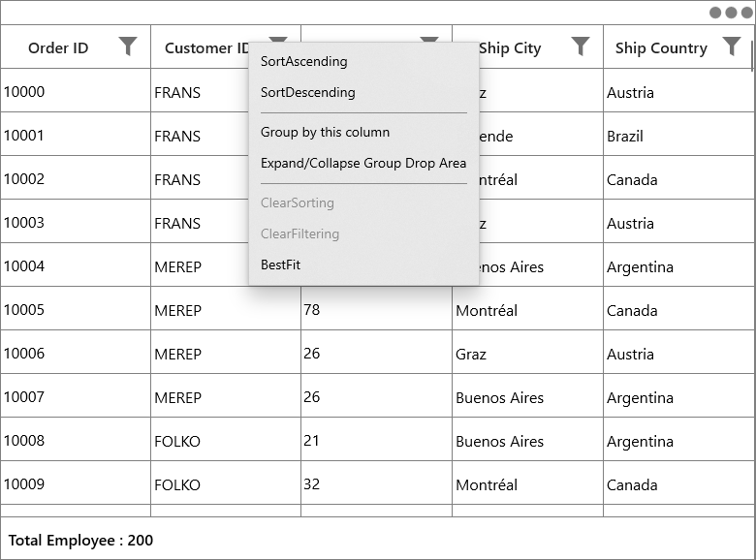Image resolution: width=756 pixels, height=560 pixels.
Task: Select order cell 10008
Action: tap(76, 439)
